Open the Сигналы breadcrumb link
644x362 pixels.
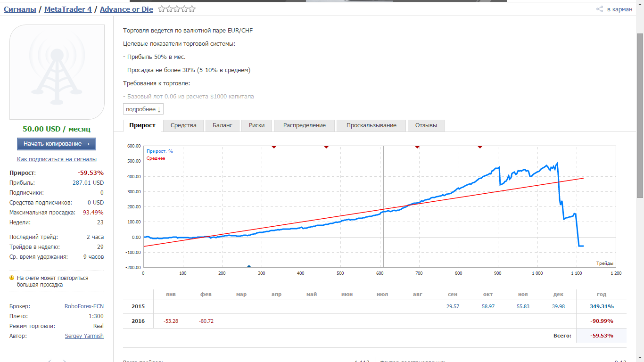click(x=20, y=9)
